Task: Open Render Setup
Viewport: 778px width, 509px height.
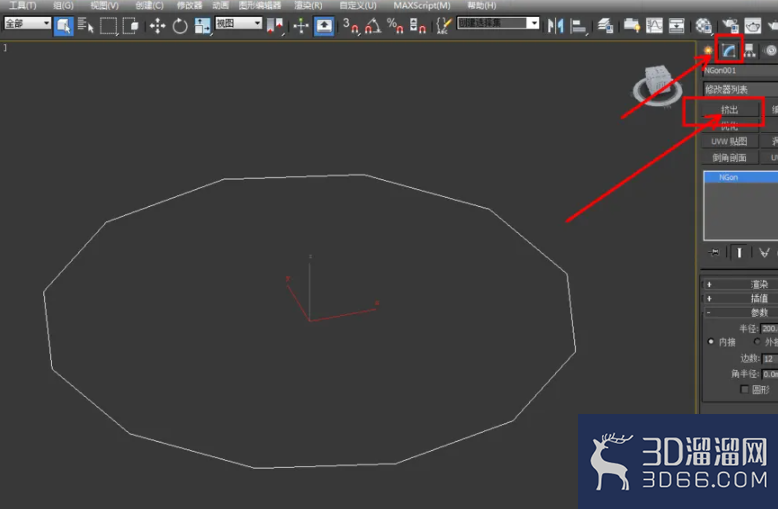Action: [730, 25]
